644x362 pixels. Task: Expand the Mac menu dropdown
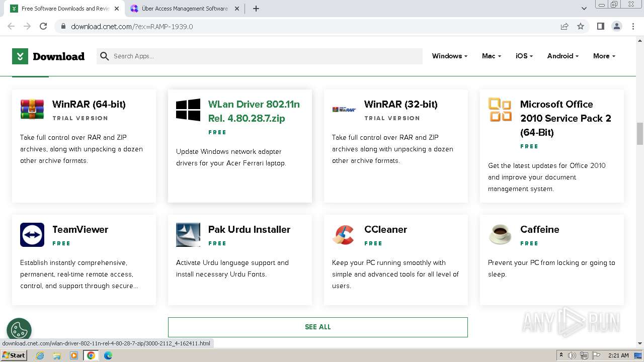pos(492,56)
